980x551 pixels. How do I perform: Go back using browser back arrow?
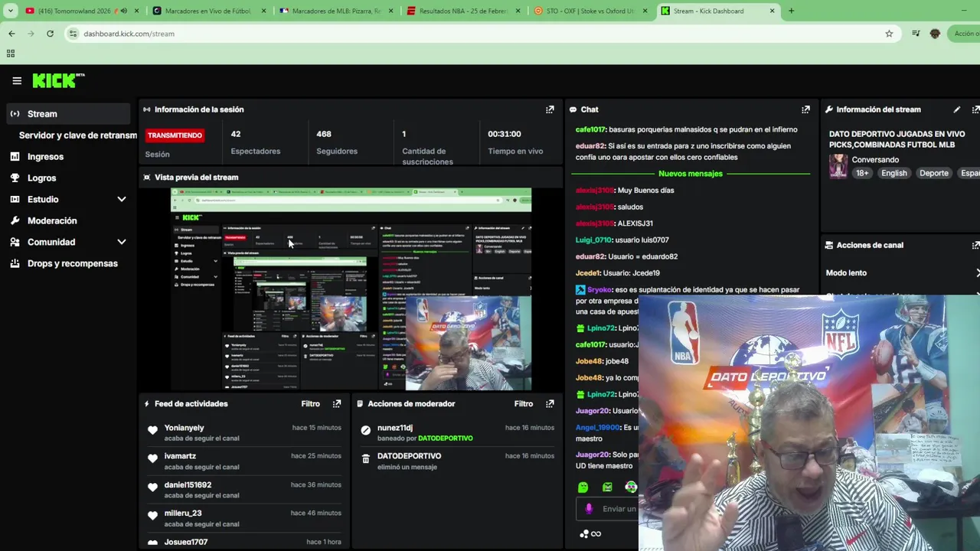click(x=11, y=34)
